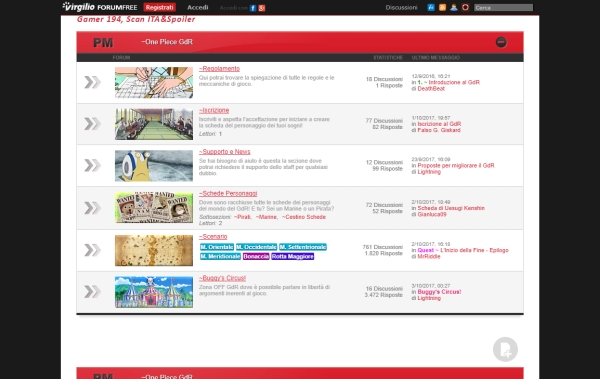Click the blue ForumFree icon in top bar
600x379 pixels.
pos(431,7)
